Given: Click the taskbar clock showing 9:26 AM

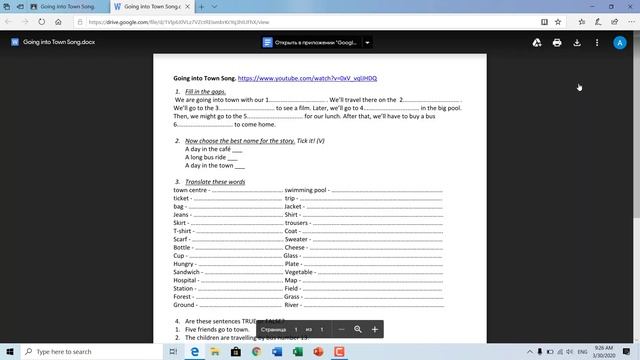Looking at the screenshot, I should click(604, 351).
